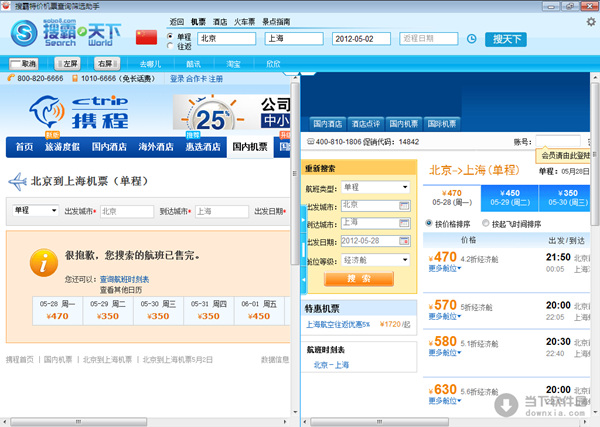The image size is (600, 427).
Task: Open the 舱位等级 economy class dropdown
Action: [375, 259]
